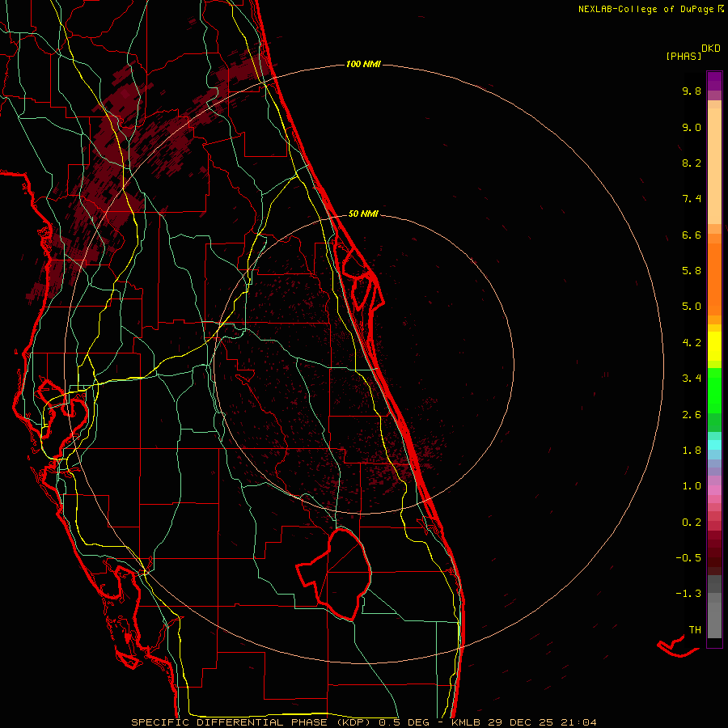The image size is (728, 728).
Task: Click the -1.3 legend value label
Action: (x=688, y=594)
